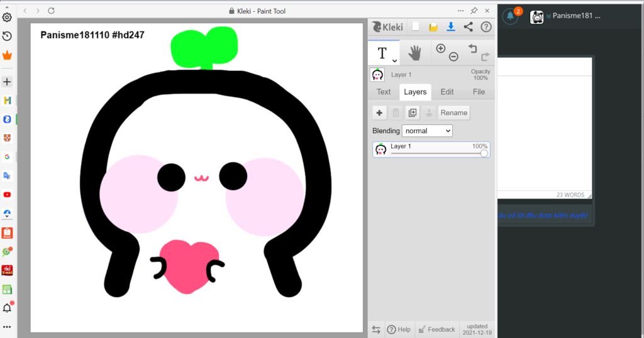Switch to the Text tab

click(x=384, y=92)
